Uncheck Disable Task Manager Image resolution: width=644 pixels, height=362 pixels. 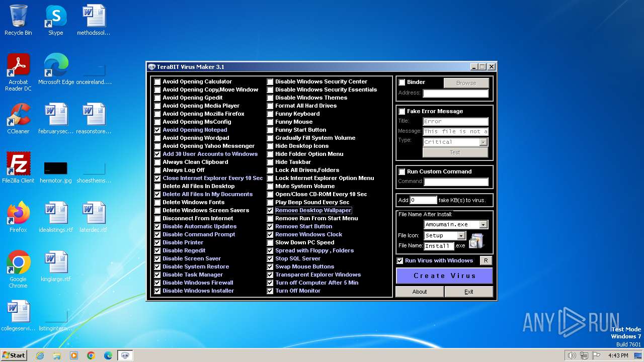point(157,275)
